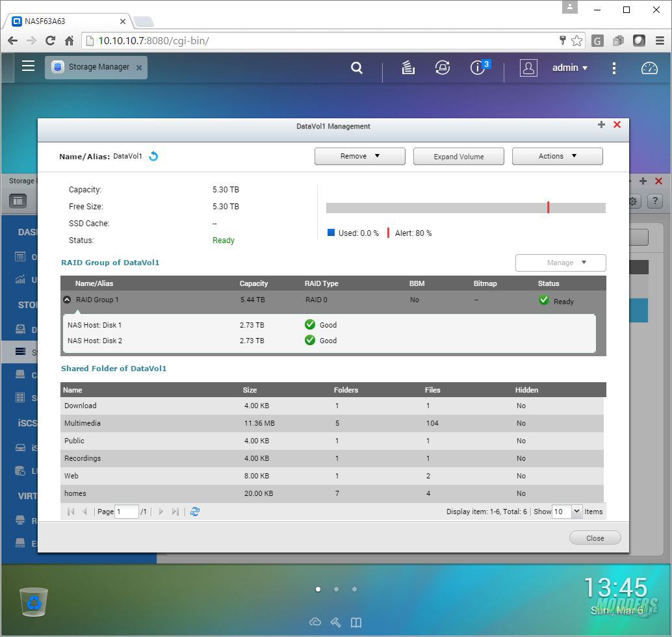Click the admin user avatar icon
The height and width of the screenshot is (637, 672).
click(x=528, y=68)
